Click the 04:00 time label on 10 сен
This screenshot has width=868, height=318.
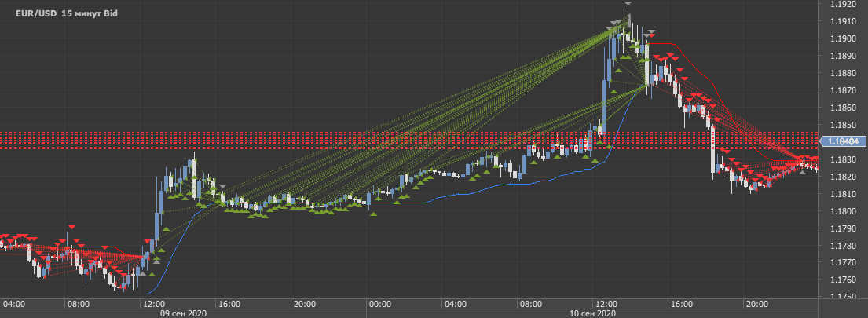click(456, 304)
